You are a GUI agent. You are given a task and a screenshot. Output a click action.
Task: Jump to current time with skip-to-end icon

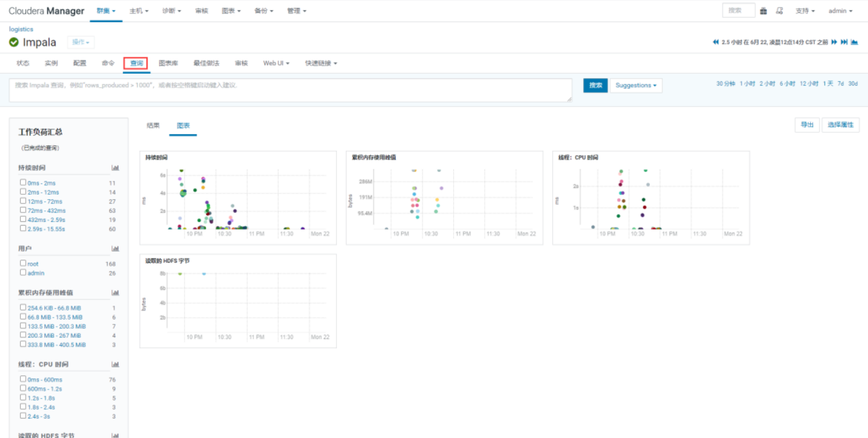(844, 42)
